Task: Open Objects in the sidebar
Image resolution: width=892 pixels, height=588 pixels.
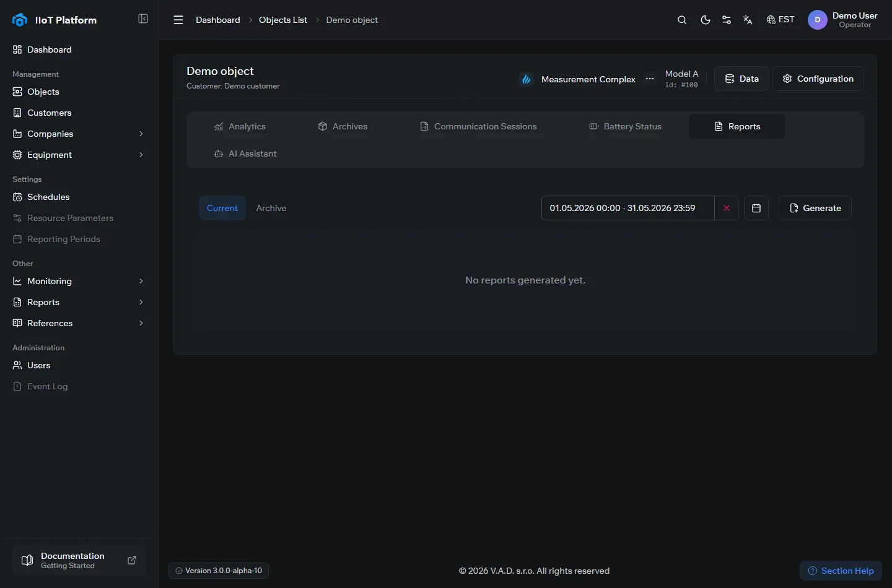Action: [x=79, y=92]
